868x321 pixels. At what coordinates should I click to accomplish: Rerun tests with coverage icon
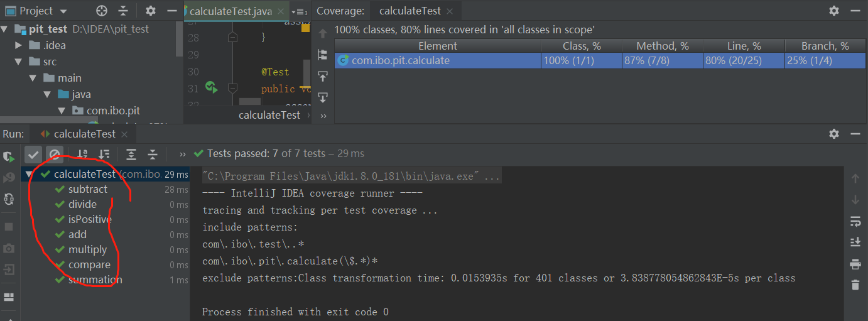point(9,156)
